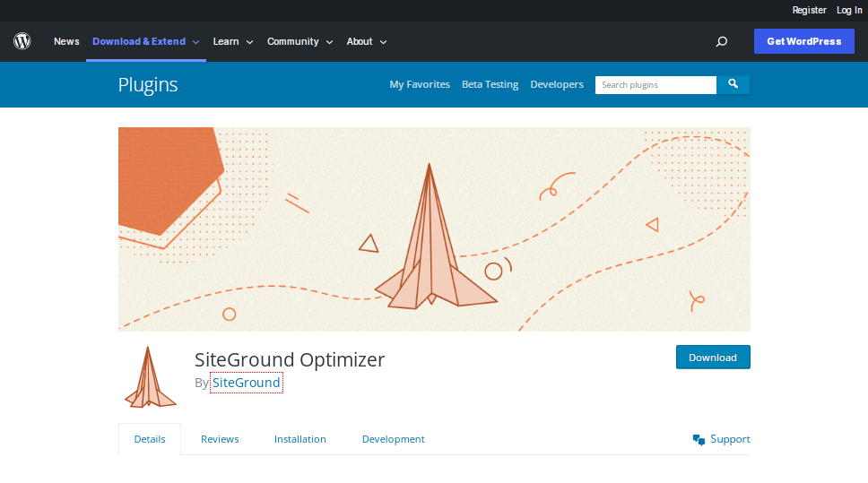868x483 pixels.
Task: Expand the Community dropdown menu
Action: (300, 41)
